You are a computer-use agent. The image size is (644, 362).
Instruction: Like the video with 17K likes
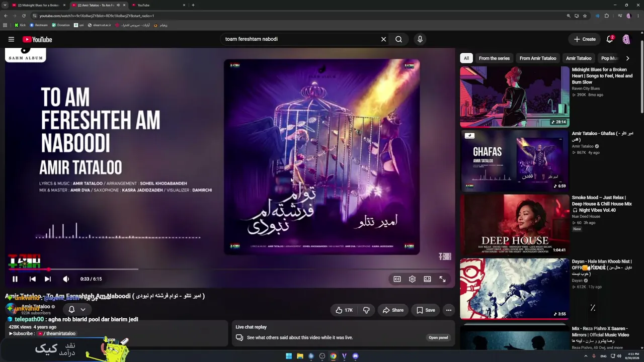tap(344, 310)
